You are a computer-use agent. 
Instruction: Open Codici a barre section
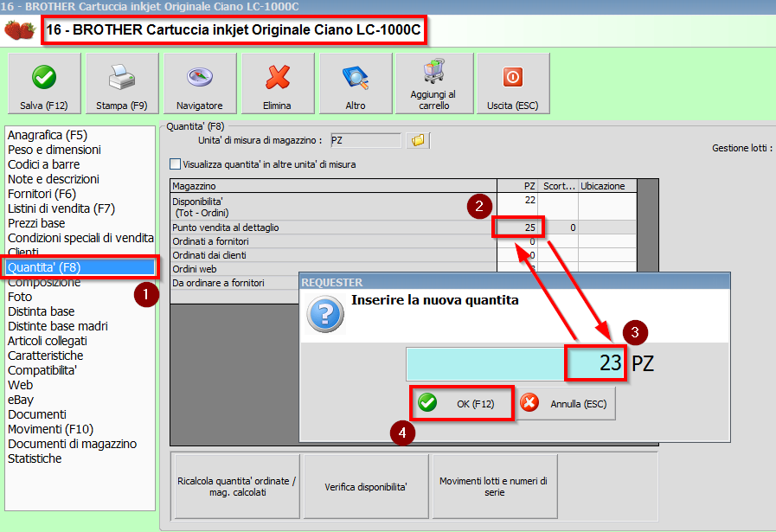[x=43, y=164]
